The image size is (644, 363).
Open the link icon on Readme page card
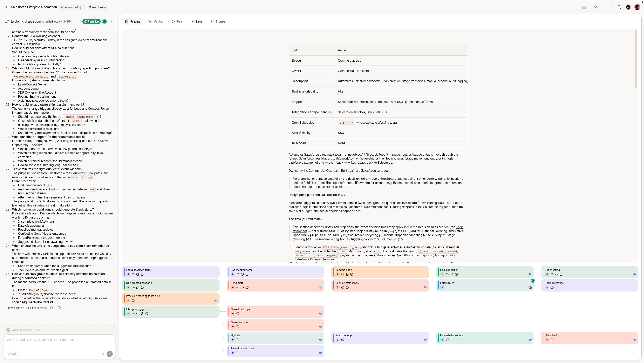342,274
